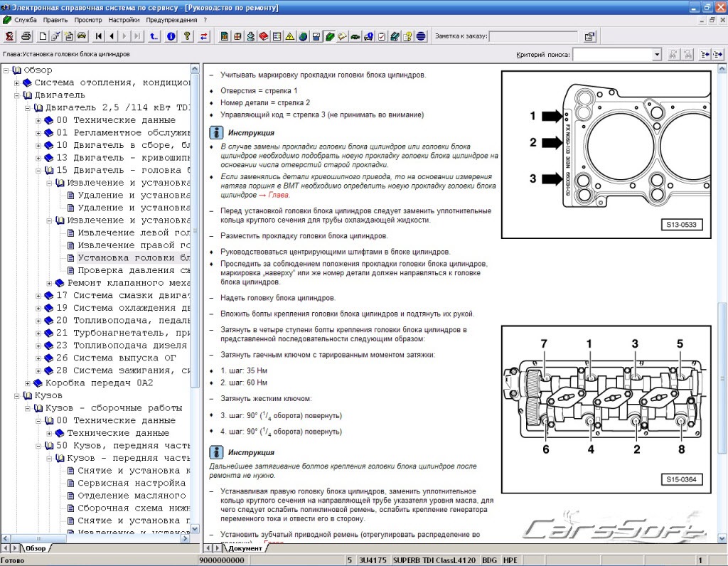
Task: Open the 'Предупреждения' menu
Action: coord(172,20)
